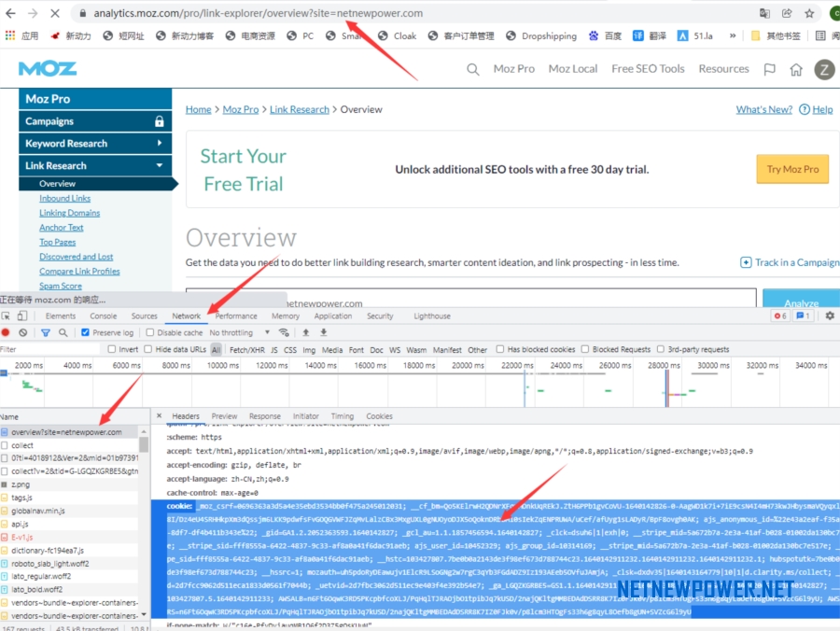Click the translate page icon
The width and height of the screenshot is (840, 631).
click(x=764, y=13)
